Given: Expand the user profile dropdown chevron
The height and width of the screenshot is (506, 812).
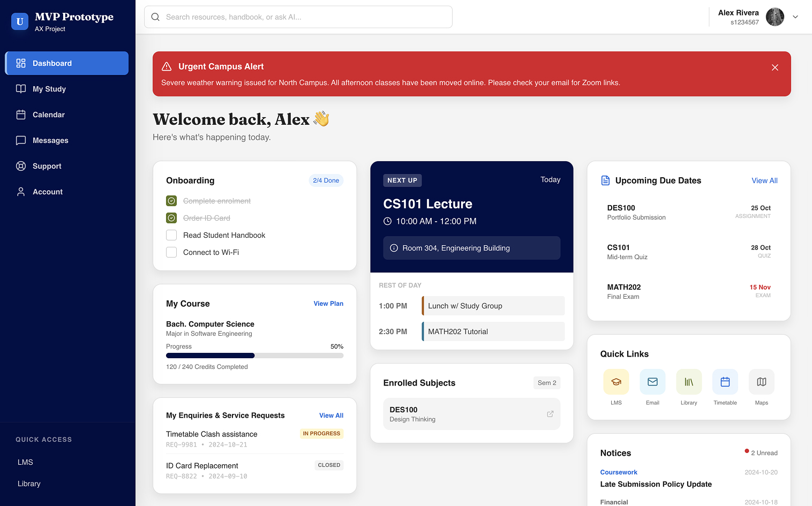Looking at the screenshot, I should point(795,17).
